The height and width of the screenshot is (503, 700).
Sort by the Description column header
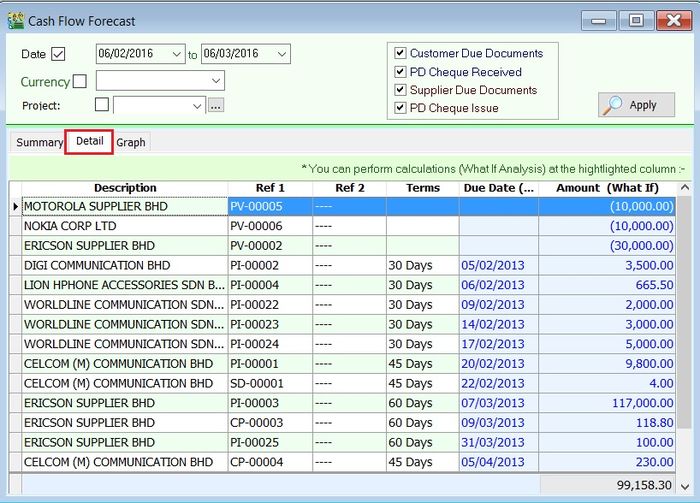(125, 188)
